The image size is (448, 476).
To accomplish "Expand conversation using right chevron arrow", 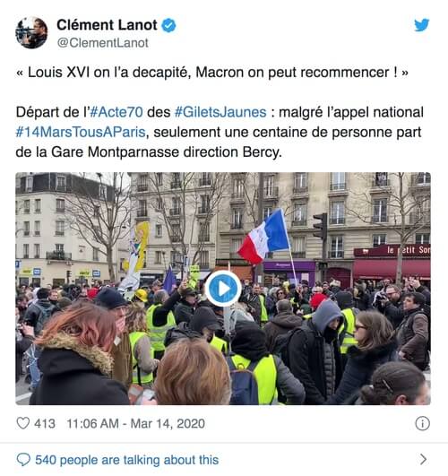I will click(x=424, y=460).
